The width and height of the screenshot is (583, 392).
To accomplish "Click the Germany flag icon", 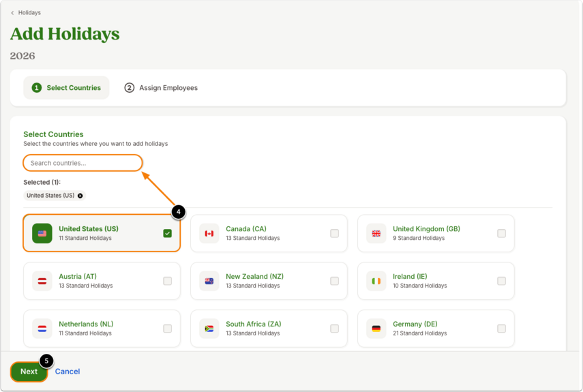I will point(376,329).
